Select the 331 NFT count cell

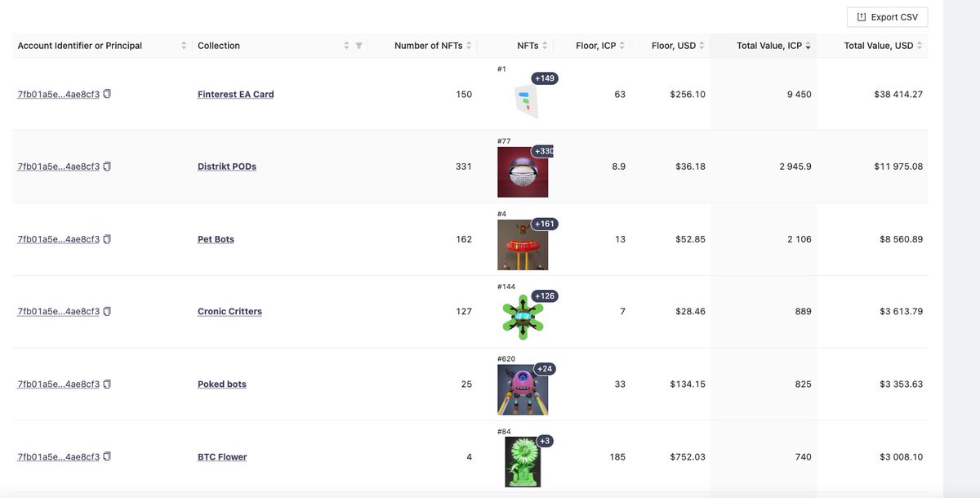click(x=464, y=167)
